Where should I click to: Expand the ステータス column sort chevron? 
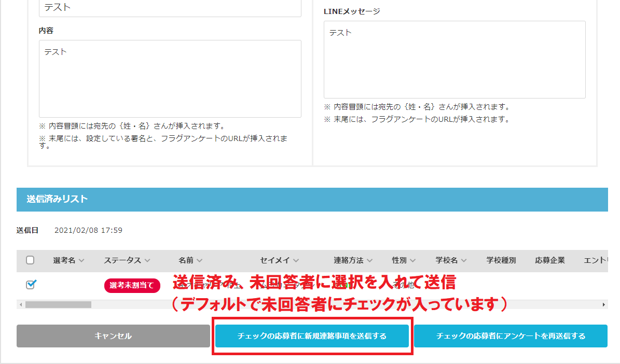147,261
